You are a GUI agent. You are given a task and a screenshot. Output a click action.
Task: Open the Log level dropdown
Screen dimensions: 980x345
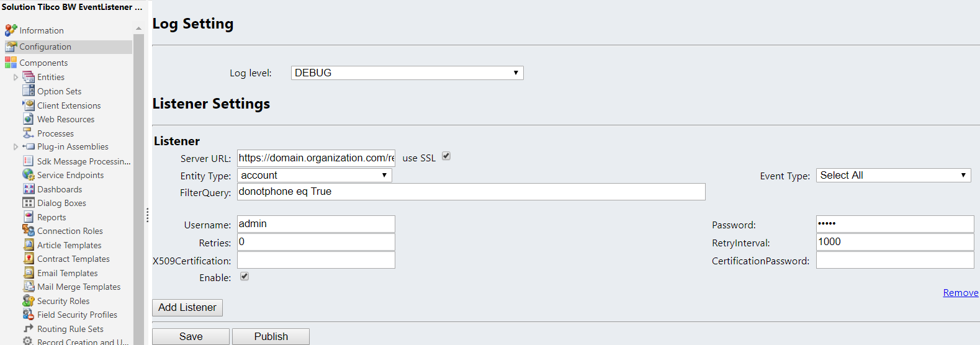click(x=407, y=73)
